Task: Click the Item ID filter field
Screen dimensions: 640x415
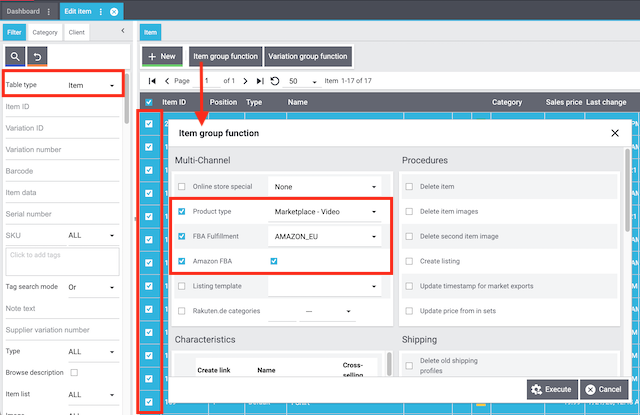Action: click(62, 107)
